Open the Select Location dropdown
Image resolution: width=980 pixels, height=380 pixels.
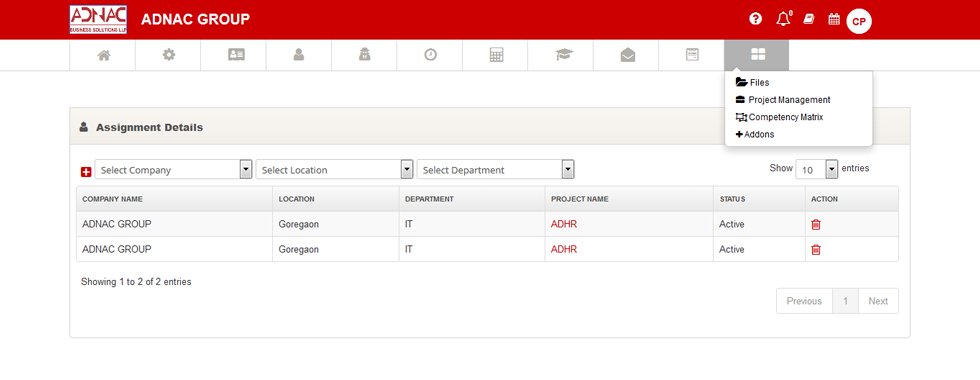click(334, 169)
